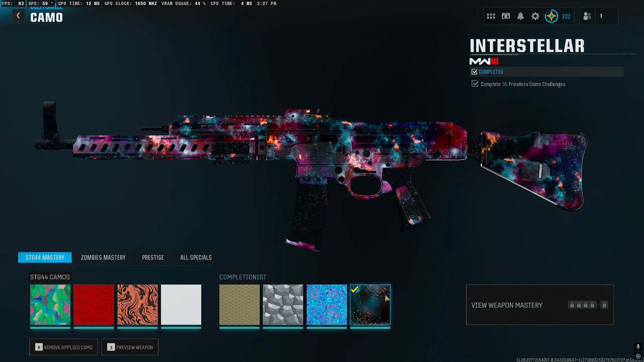Select the solid red camo swatch
Screen dimensions: 644x362
coord(94,304)
